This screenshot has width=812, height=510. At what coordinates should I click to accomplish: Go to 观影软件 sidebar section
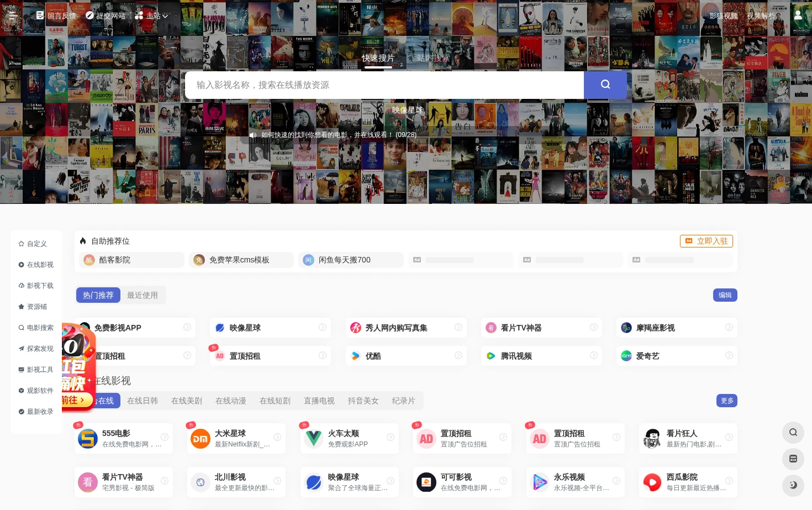click(x=36, y=391)
